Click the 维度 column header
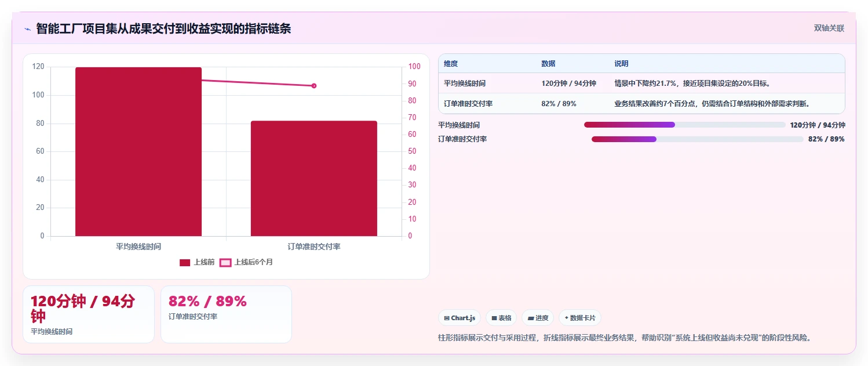 451,64
